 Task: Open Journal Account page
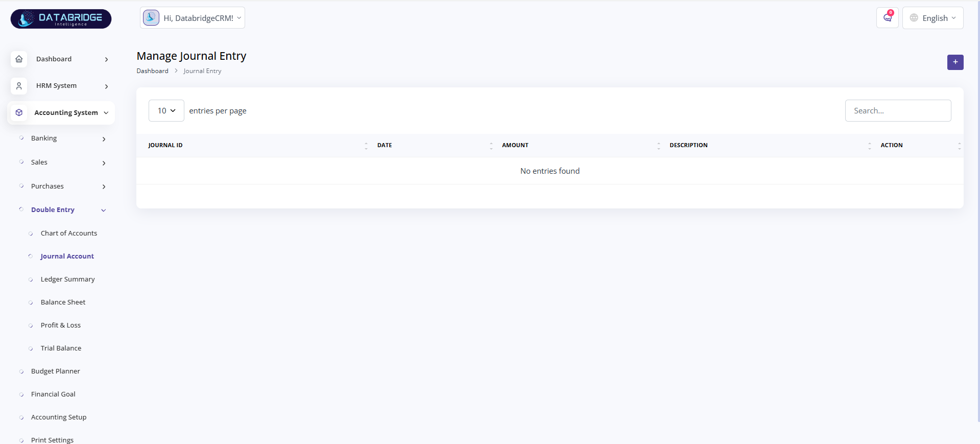coord(67,256)
